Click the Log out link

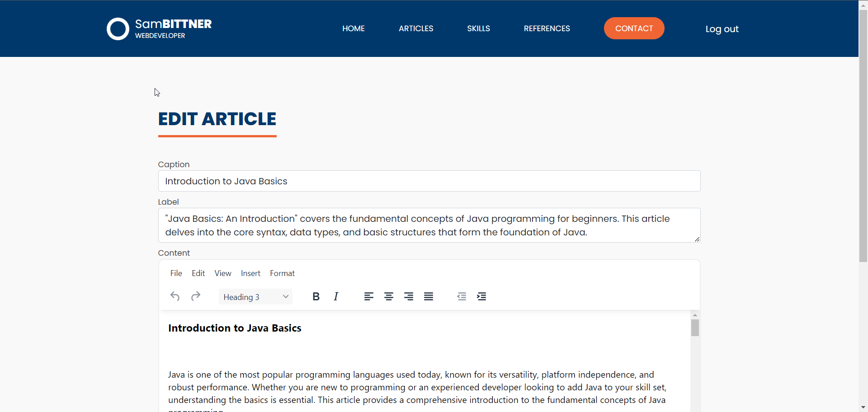tap(722, 29)
